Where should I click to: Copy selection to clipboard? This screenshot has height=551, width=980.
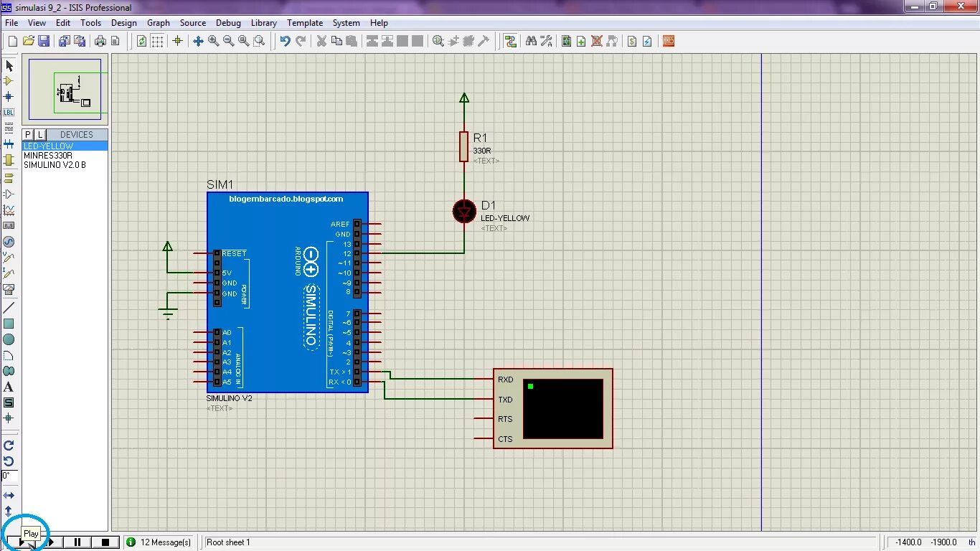coord(336,41)
